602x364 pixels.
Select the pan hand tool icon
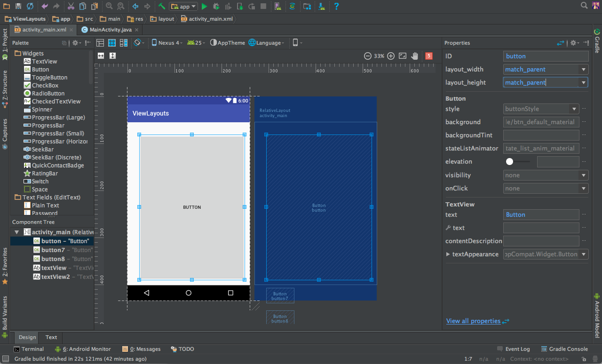[x=414, y=55]
